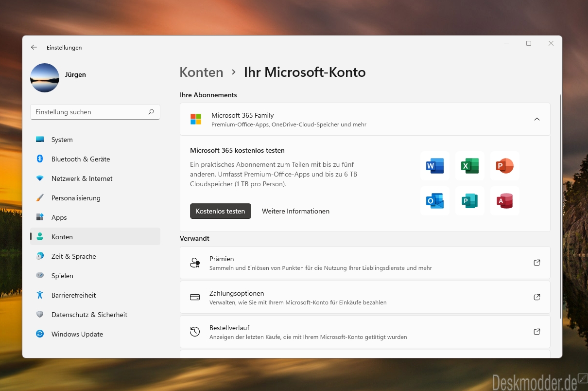The image size is (588, 391).
Task: Click the Ihre Abonnements section label
Action: click(x=208, y=95)
